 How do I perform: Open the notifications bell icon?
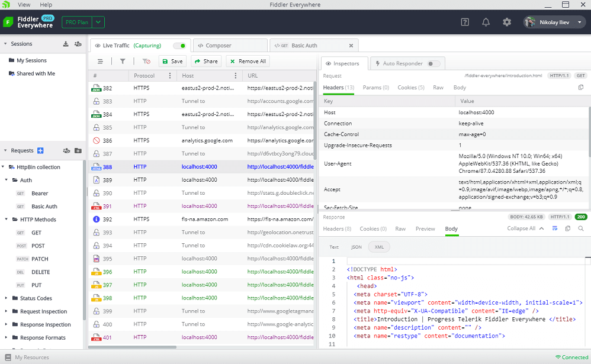click(x=486, y=22)
